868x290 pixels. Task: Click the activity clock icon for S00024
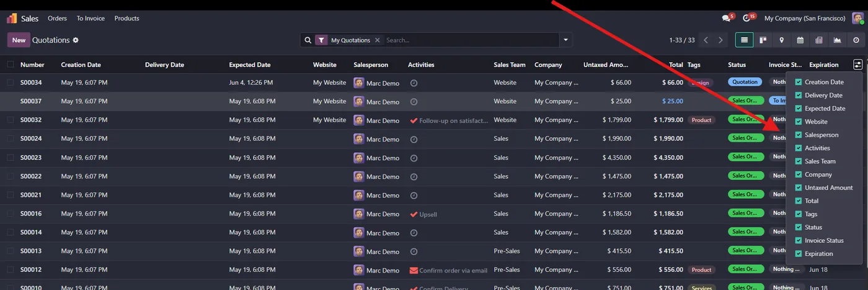(x=414, y=139)
